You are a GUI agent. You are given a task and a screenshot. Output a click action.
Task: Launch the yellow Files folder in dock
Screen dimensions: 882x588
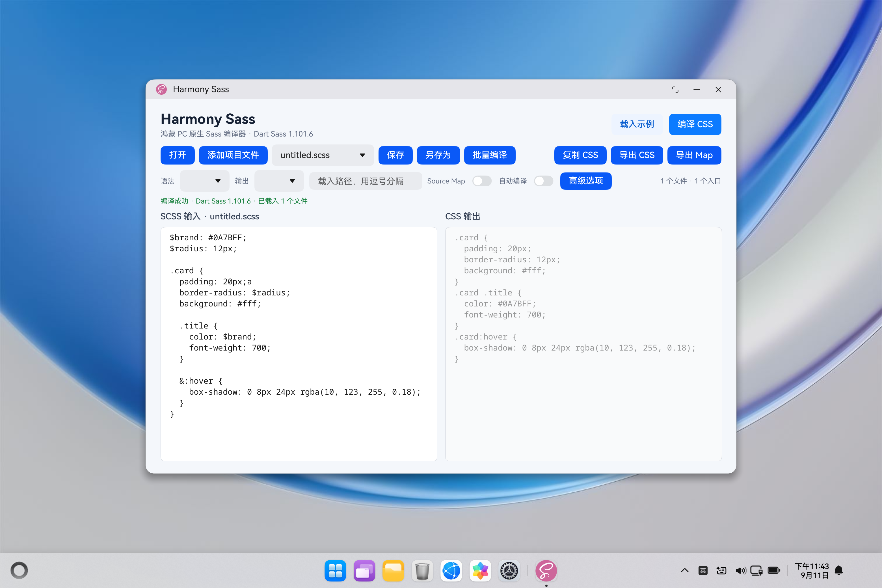tap(393, 571)
